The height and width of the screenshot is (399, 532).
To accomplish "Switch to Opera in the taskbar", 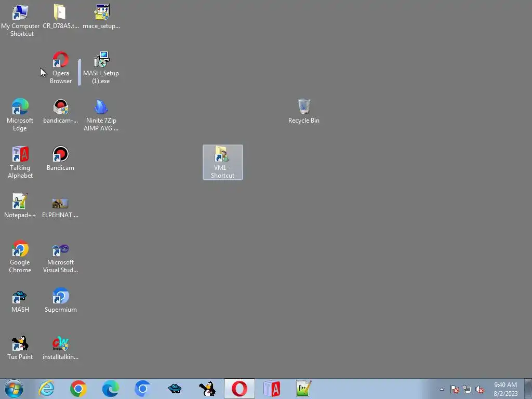I will (x=239, y=389).
